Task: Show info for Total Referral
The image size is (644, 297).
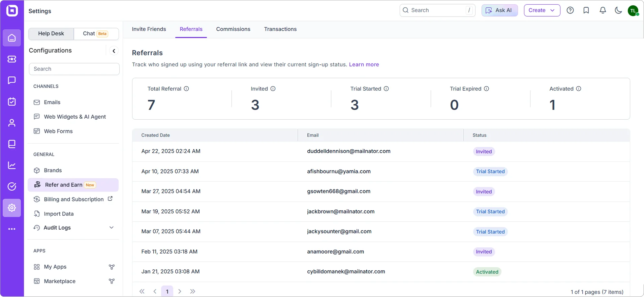Action: 186,89
